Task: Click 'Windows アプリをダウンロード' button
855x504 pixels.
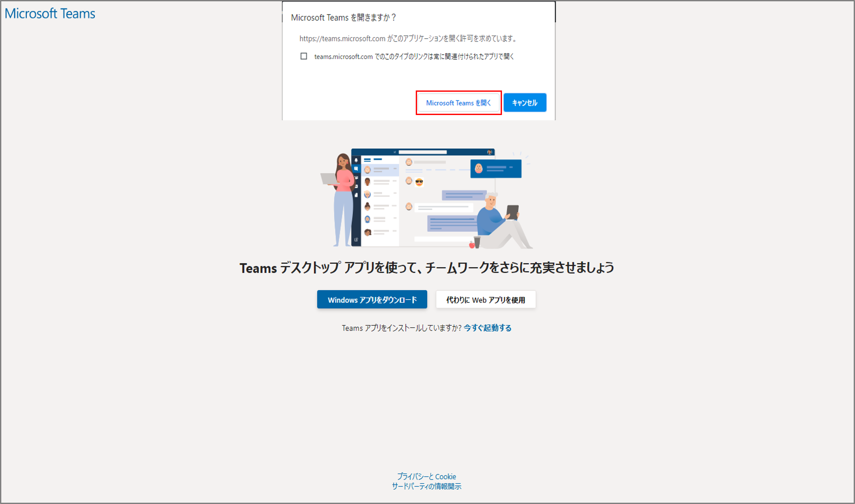Action: click(x=372, y=300)
